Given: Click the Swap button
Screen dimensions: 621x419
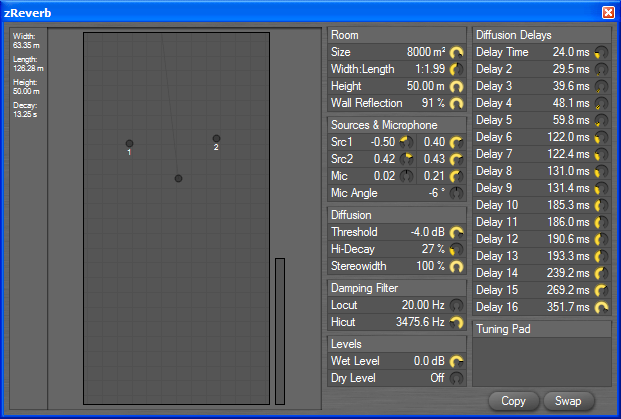Looking at the screenshot, I should [x=569, y=401].
